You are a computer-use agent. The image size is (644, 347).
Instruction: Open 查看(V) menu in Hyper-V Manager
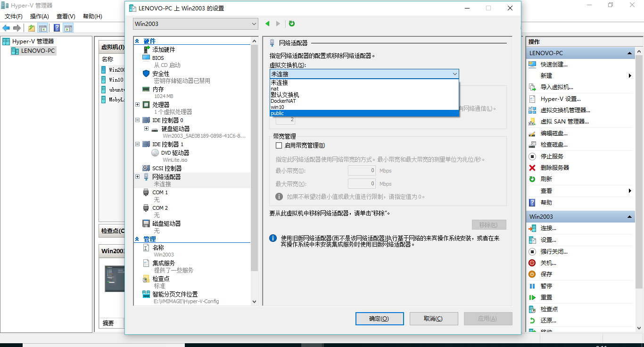click(66, 17)
